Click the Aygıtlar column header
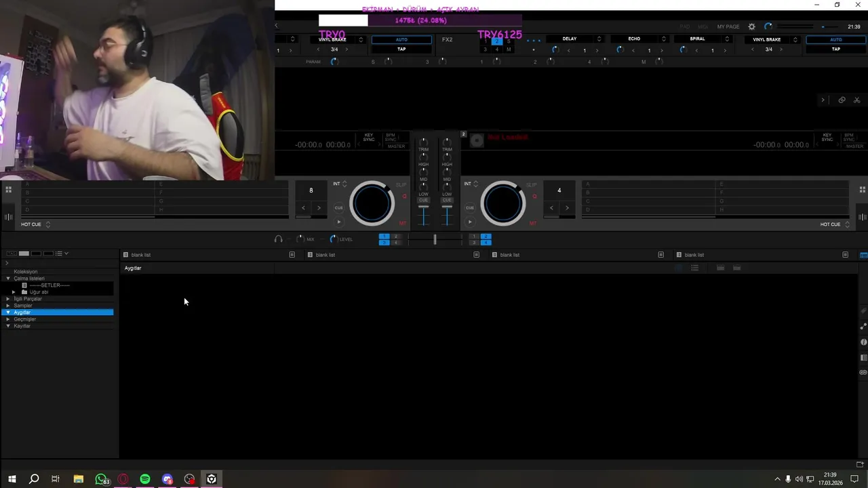 pyautogui.click(x=133, y=268)
